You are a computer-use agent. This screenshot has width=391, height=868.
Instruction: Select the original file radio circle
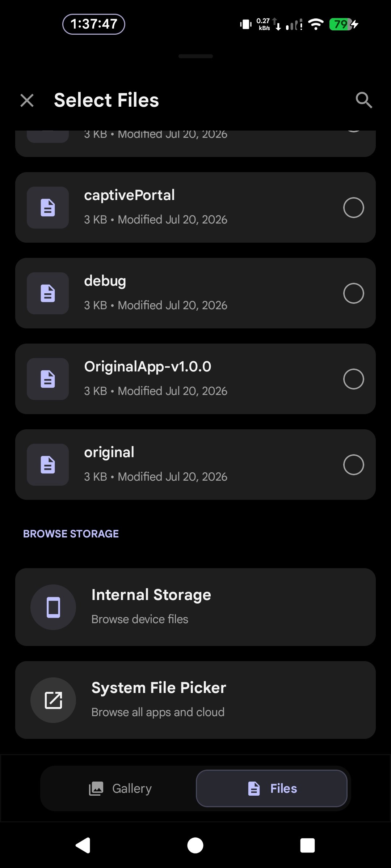point(354,465)
